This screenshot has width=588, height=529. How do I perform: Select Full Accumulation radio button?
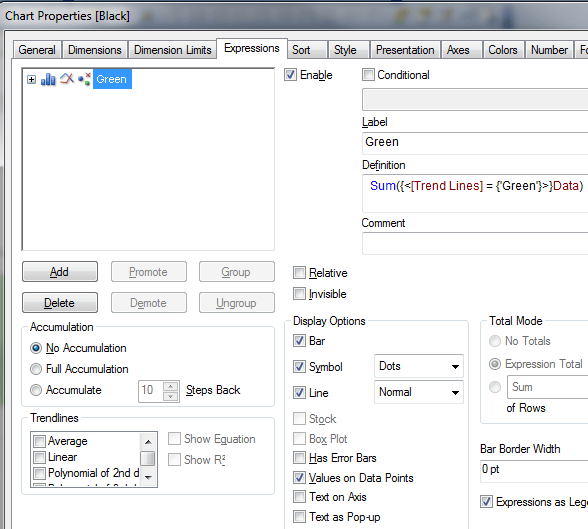pyautogui.click(x=36, y=369)
